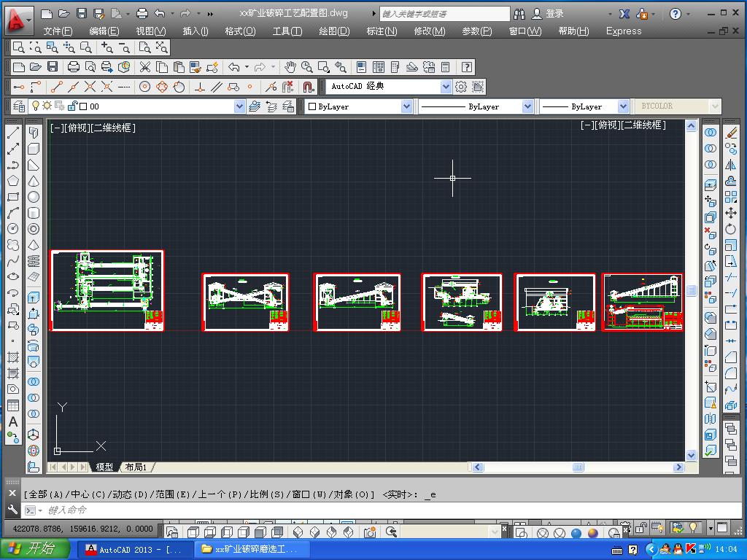Screen dimensions: 747x560
Task: Activate the Pan hand tool
Action: coord(290,67)
